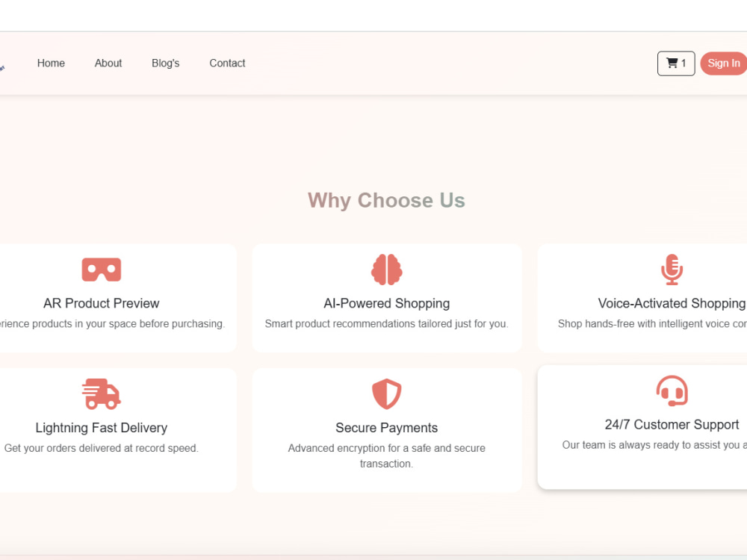Click 'products in your space before purchasing' text

pos(112,324)
